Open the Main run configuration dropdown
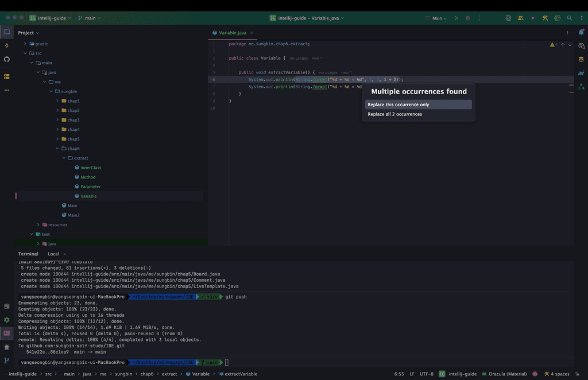This screenshot has width=588, height=380. pyautogui.click(x=437, y=18)
